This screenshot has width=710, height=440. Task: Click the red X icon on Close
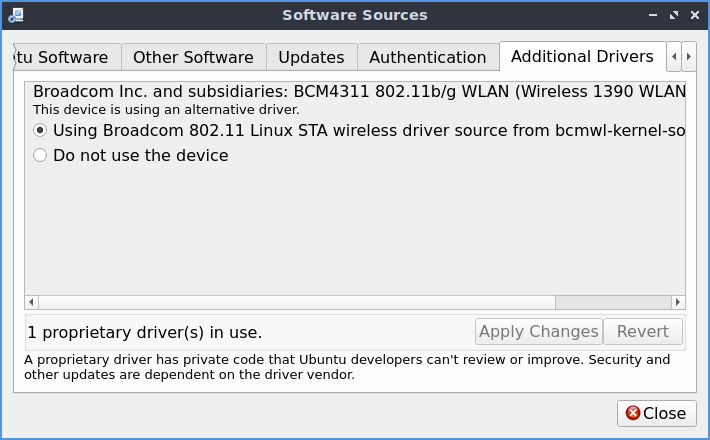pyautogui.click(x=633, y=413)
